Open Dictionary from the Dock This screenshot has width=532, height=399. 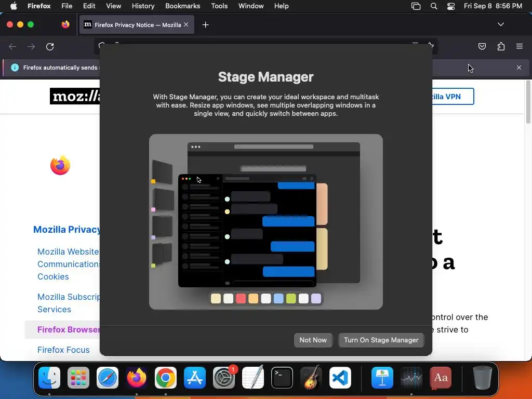[441, 378]
